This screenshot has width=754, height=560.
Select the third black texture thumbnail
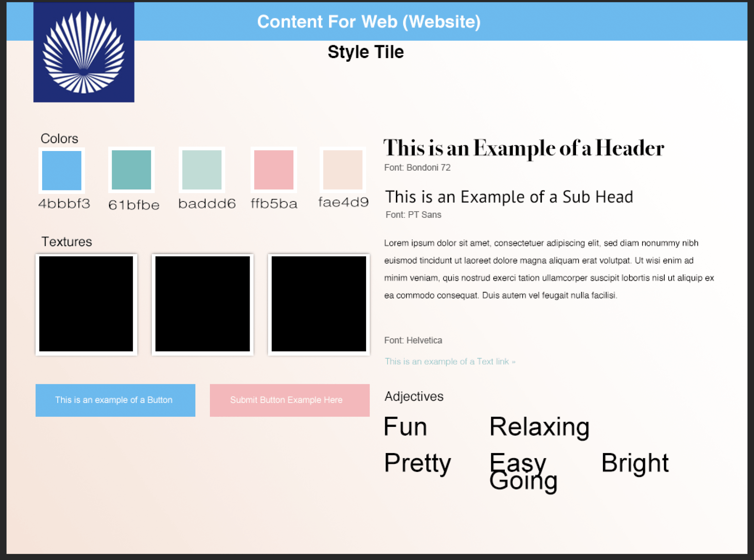click(x=319, y=304)
